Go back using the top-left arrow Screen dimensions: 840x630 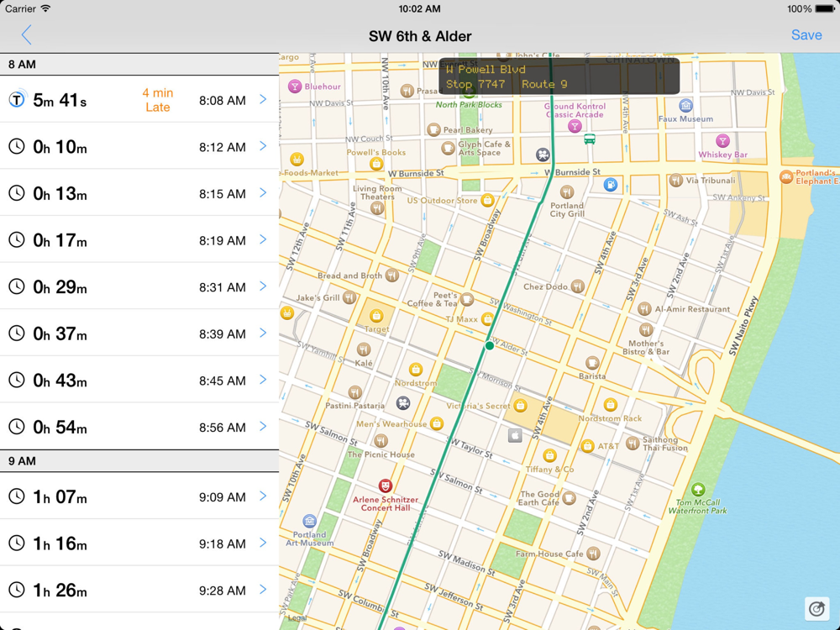pyautogui.click(x=26, y=35)
